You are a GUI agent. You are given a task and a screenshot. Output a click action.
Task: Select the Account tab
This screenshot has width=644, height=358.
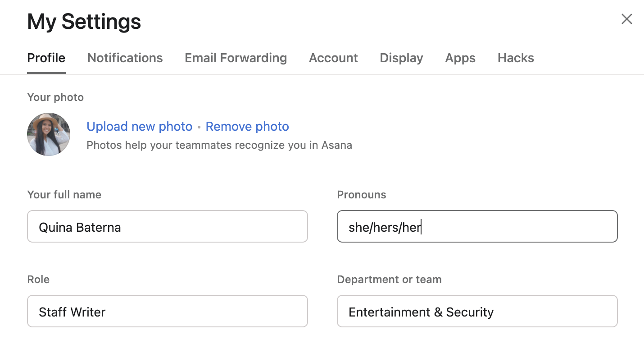[333, 58]
